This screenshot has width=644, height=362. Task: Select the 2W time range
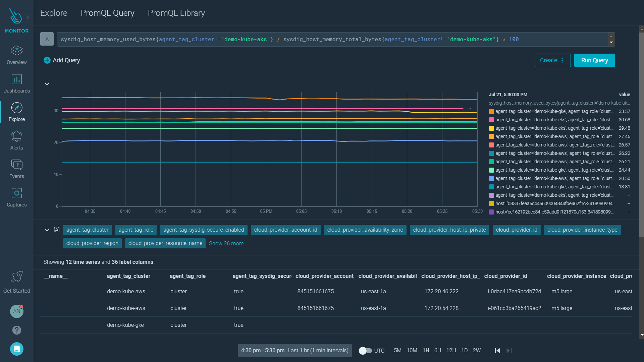point(477,351)
